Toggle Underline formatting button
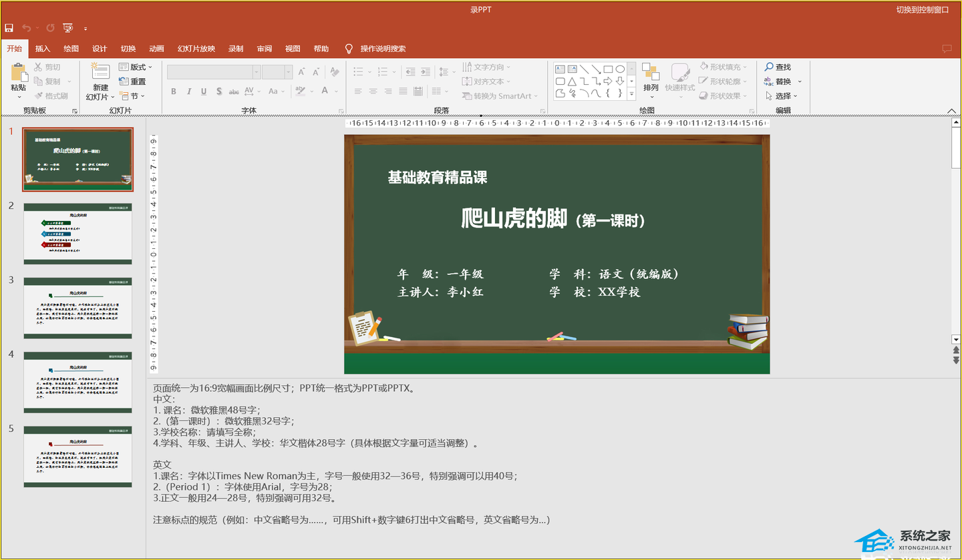The height and width of the screenshot is (560, 962). point(204,91)
